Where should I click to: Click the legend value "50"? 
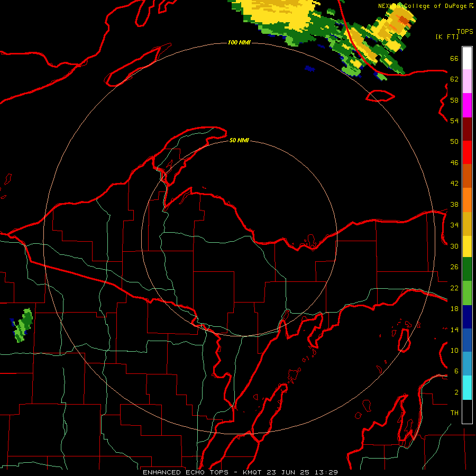point(454,142)
